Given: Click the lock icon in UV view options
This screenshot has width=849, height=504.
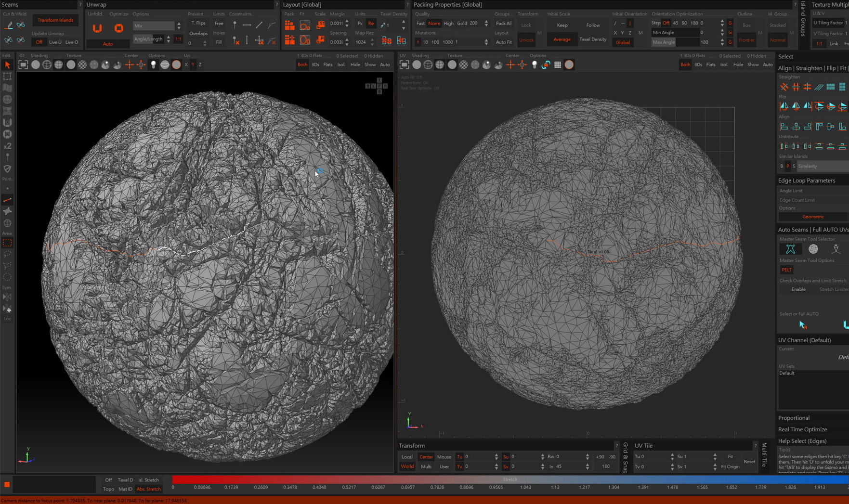Looking at the screenshot, I should click(546, 65).
